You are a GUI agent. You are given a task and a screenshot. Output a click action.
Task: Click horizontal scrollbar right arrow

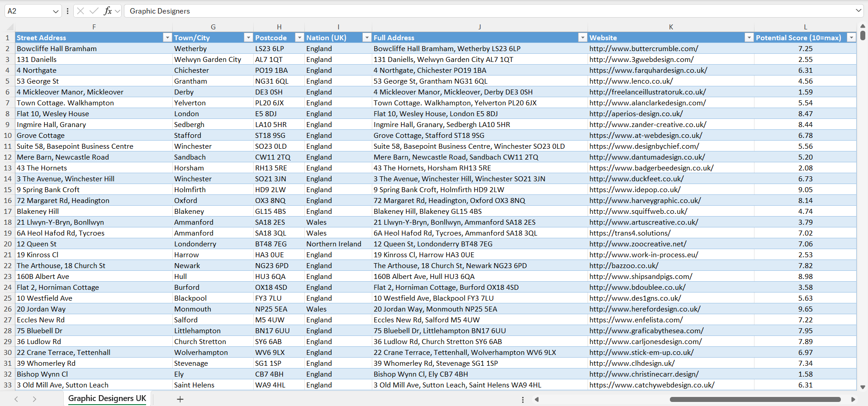click(853, 400)
